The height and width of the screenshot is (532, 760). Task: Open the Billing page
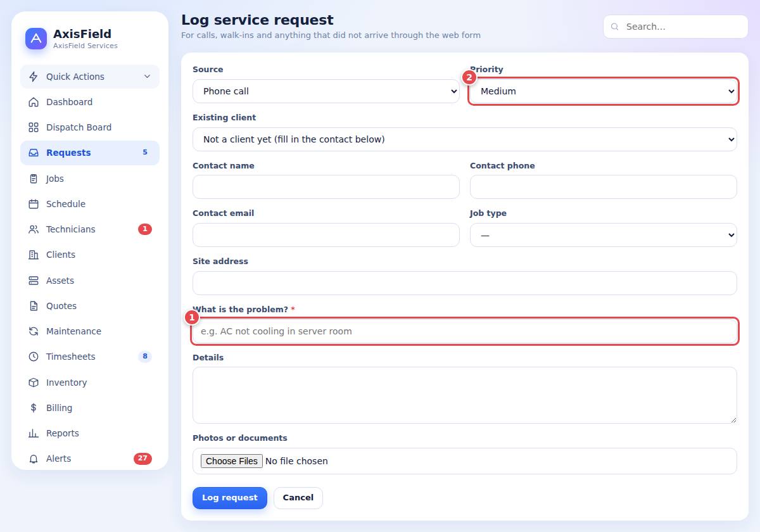click(90, 408)
